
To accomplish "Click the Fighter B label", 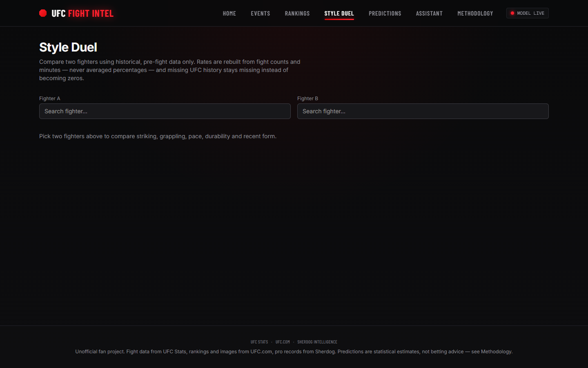I will pyautogui.click(x=307, y=99).
